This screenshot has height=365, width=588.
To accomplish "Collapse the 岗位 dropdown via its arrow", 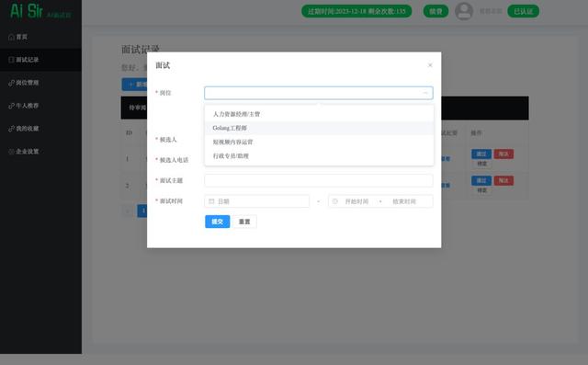I will click(x=425, y=93).
